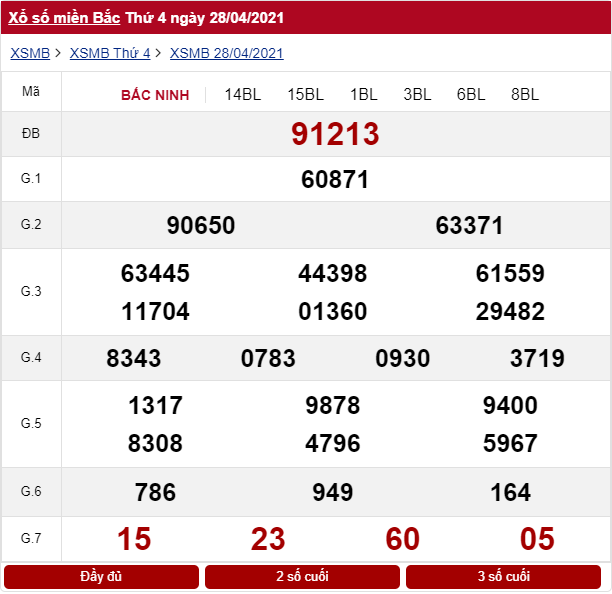Click the G.2 number 90650
Viewport: 612px width, 594px height.
[201, 225]
